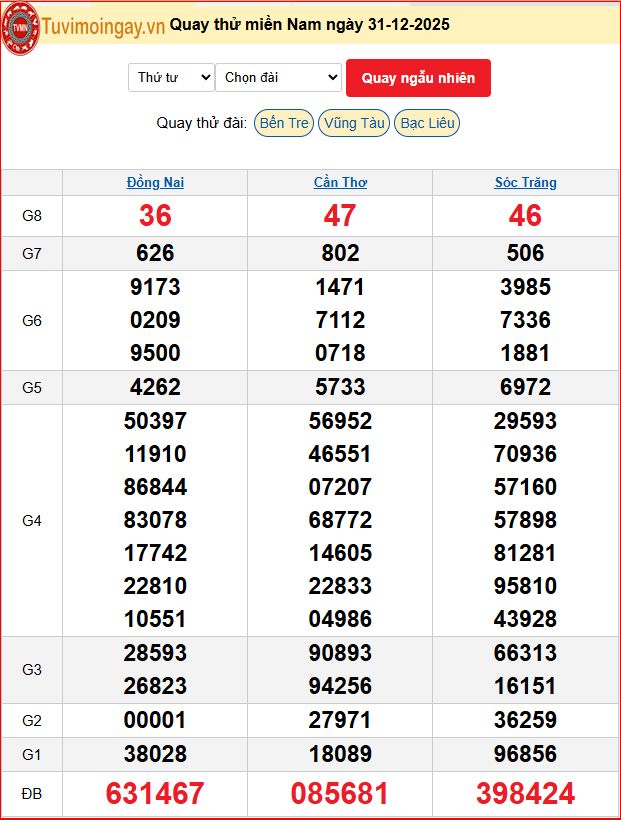Visit the Sóc Trăng column header link
621x820 pixels.
[525, 183]
